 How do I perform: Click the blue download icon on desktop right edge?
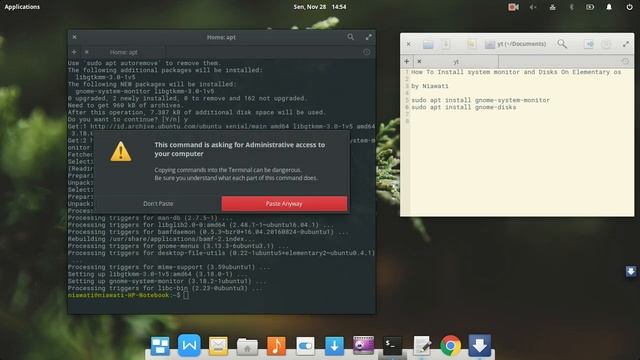click(631, 271)
